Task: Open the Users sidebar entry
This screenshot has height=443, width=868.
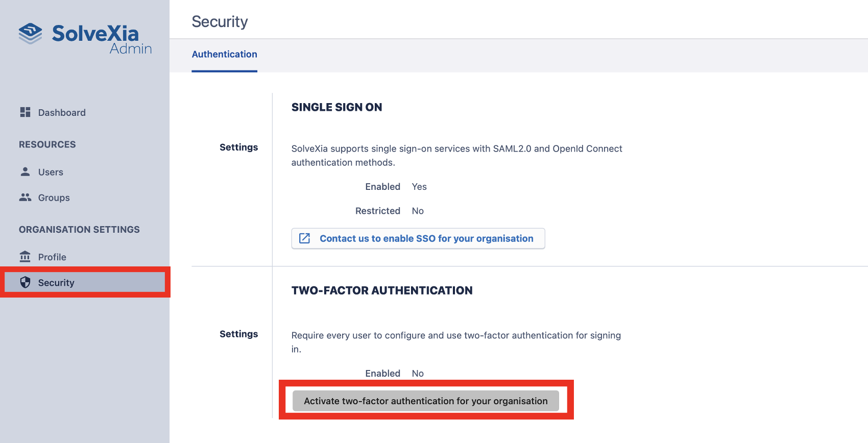Action: coord(51,173)
